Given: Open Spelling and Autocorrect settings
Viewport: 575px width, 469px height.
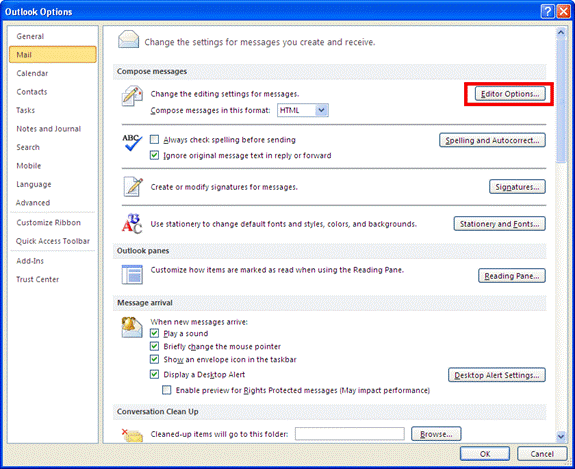Looking at the screenshot, I should pyautogui.click(x=492, y=140).
